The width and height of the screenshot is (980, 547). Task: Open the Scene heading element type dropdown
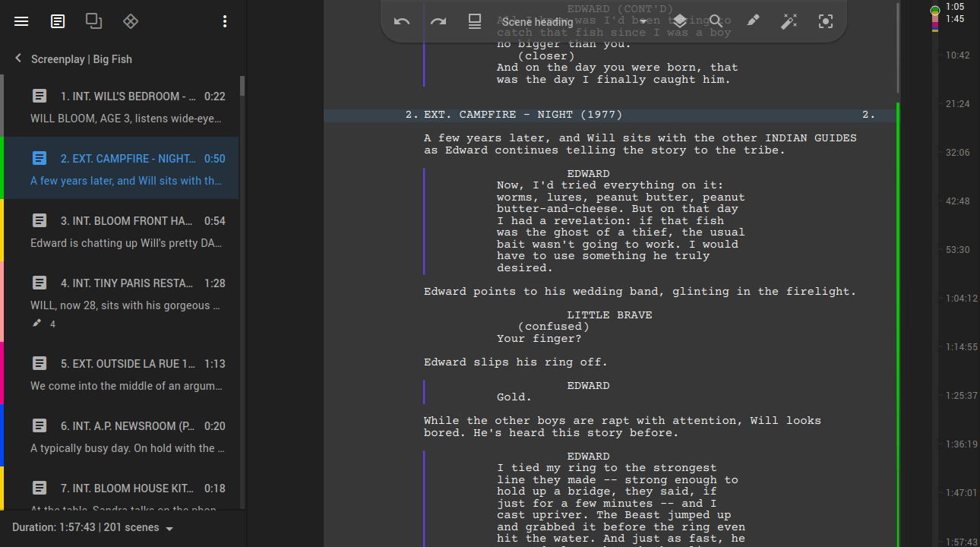[x=575, y=22]
